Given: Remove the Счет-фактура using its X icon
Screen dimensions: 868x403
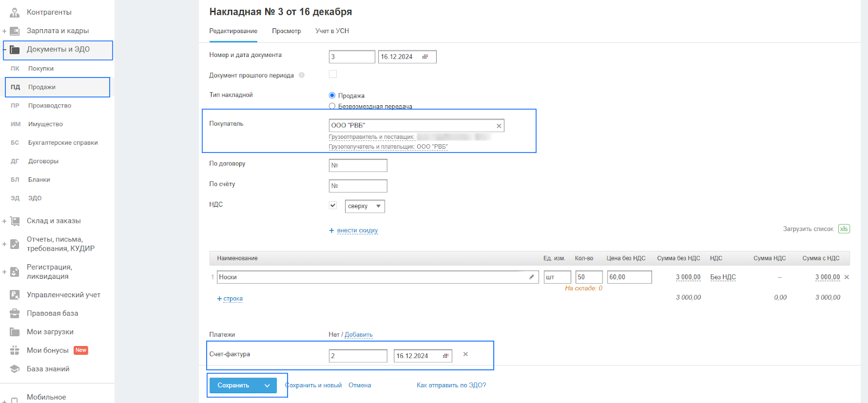Looking at the screenshot, I should tap(465, 354).
